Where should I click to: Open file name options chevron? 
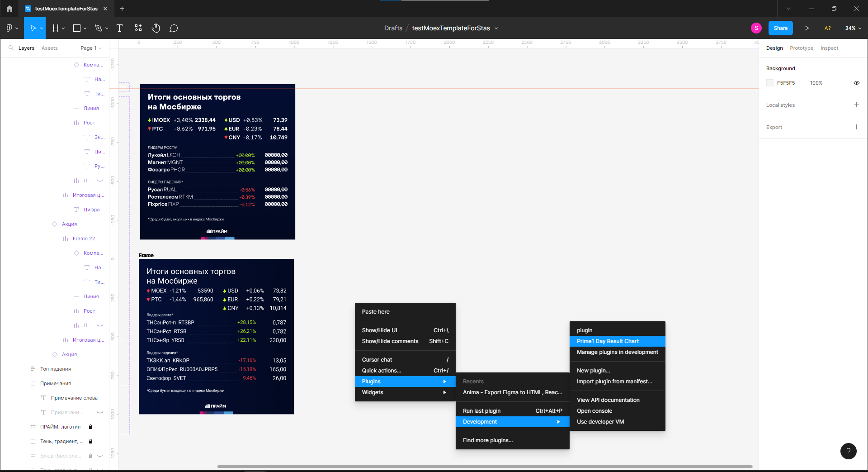(496, 28)
